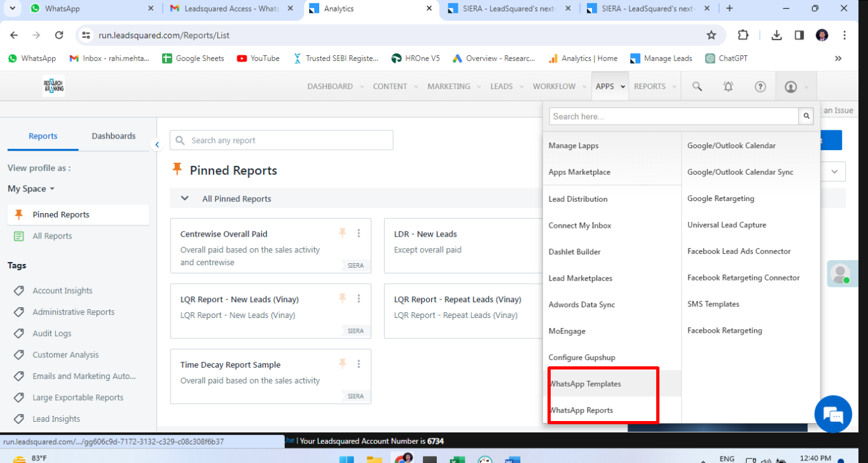Filter by the Lead Insights tag
The height and width of the screenshot is (463, 868).
click(x=57, y=419)
